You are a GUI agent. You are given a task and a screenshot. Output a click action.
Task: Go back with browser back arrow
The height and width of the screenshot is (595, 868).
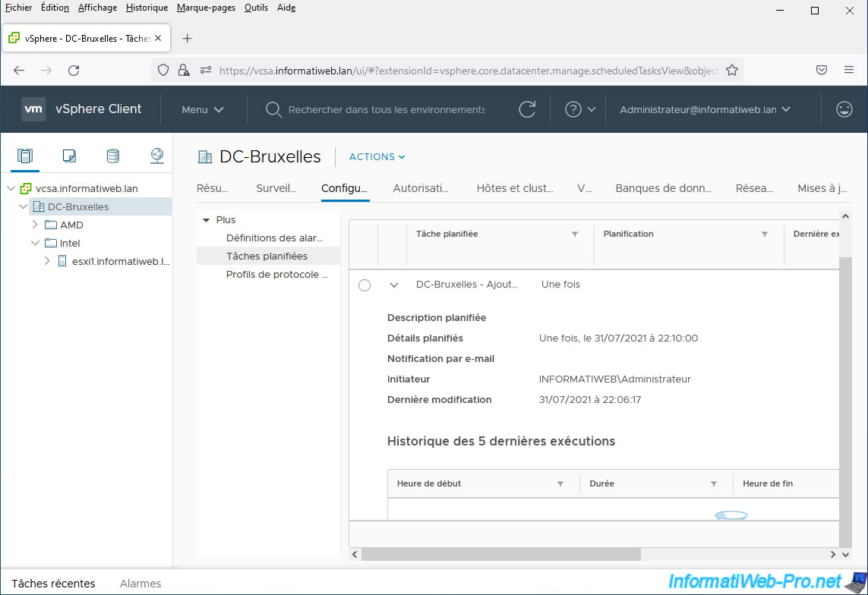(20, 71)
